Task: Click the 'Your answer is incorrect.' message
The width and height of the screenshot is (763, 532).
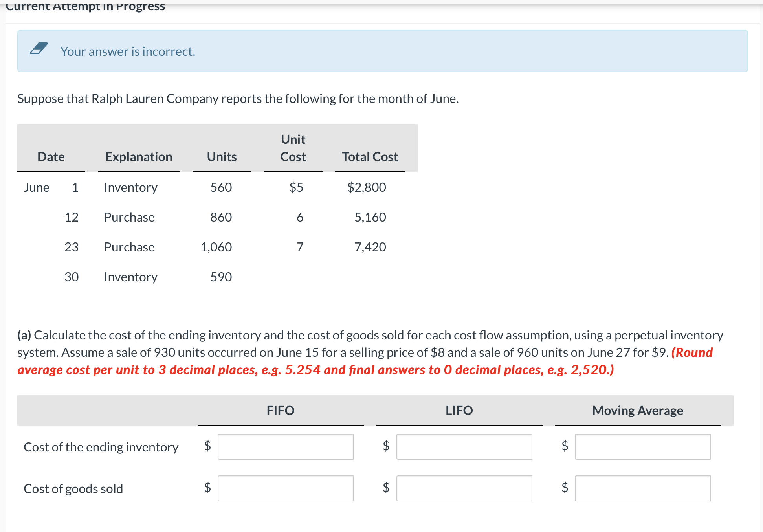Action: coord(128,51)
